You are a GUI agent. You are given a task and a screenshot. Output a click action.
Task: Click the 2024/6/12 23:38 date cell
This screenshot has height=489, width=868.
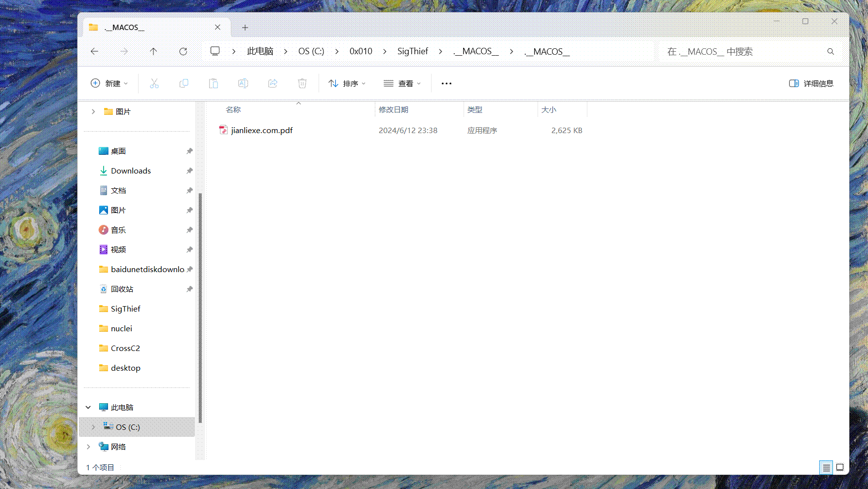(408, 130)
